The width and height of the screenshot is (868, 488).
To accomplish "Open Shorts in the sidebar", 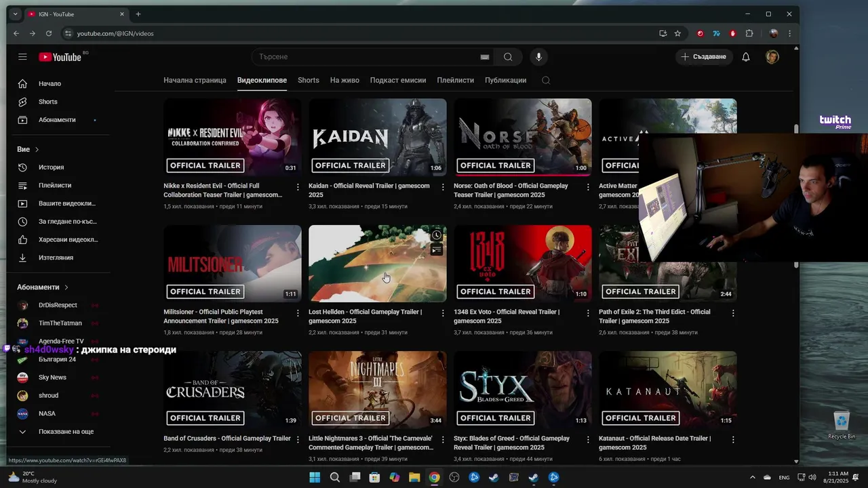I will 58,102.
